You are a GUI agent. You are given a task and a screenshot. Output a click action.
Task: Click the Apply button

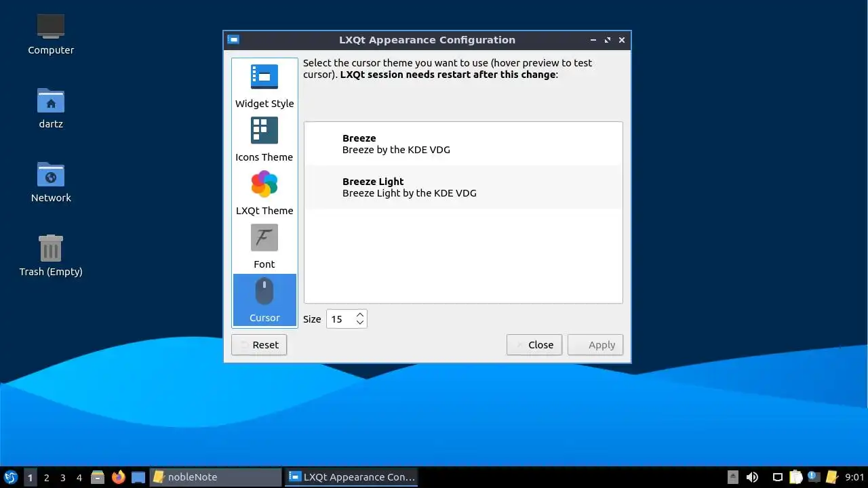pos(595,345)
